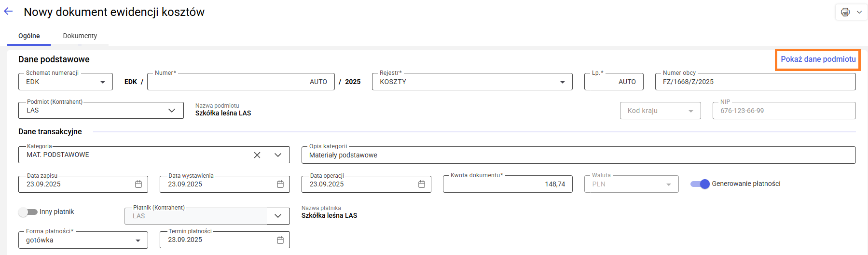Enable Inny płatnik toggle
This screenshot has width=868, height=255.
pos(28,212)
